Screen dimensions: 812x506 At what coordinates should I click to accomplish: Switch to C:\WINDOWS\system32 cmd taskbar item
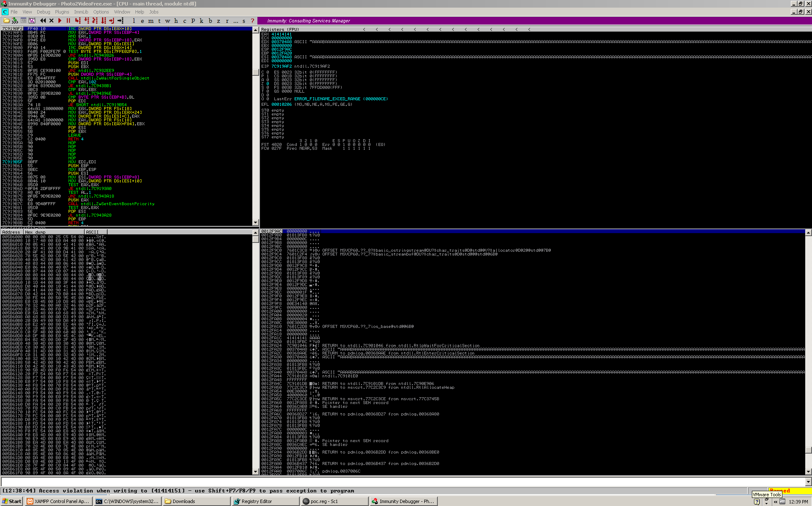[127, 501]
